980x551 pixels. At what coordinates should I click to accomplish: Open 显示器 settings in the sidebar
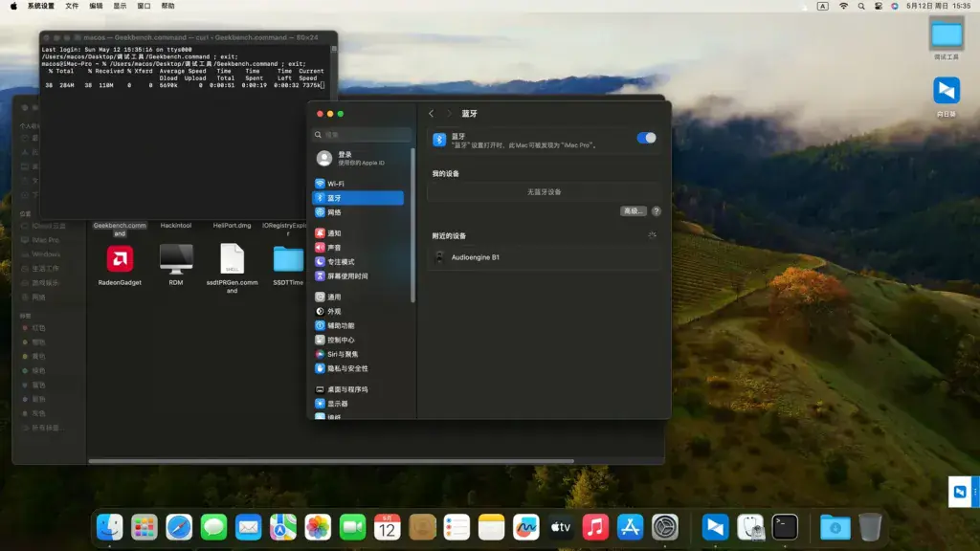click(358, 404)
